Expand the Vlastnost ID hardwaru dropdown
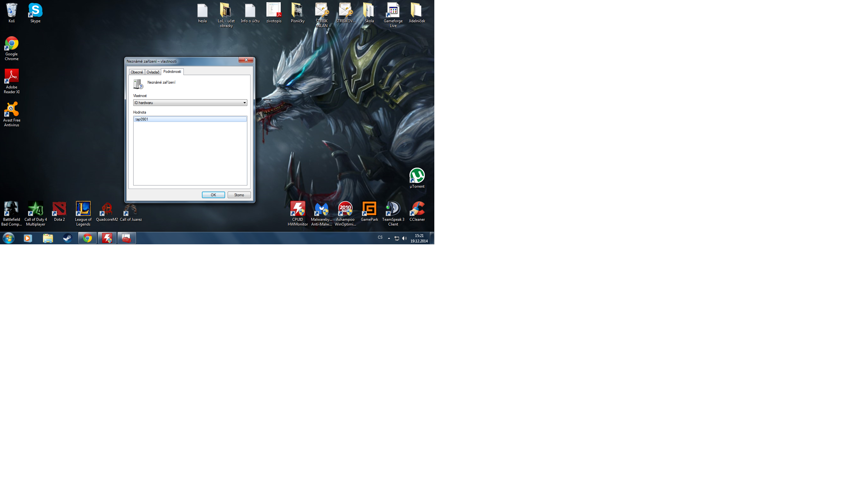This screenshot has width=868, height=481. [x=190, y=102]
